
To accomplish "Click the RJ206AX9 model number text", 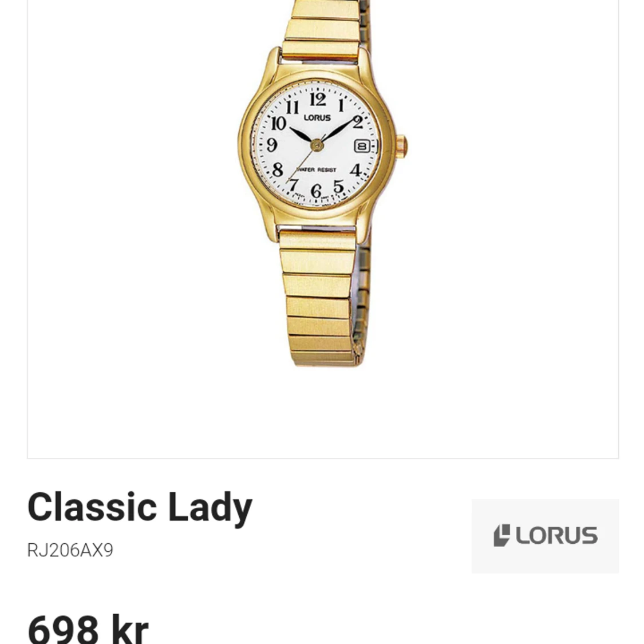I will coord(70,550).
